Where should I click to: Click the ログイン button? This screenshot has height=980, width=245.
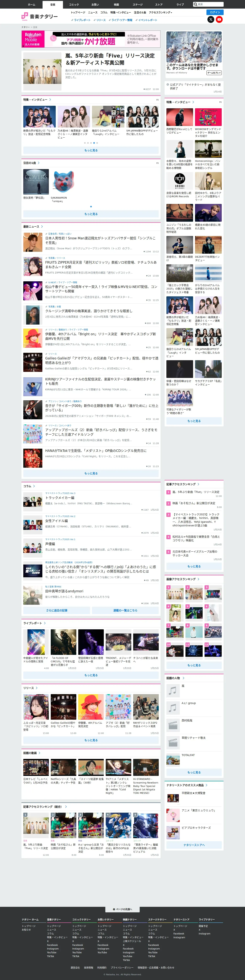point(215,12)
